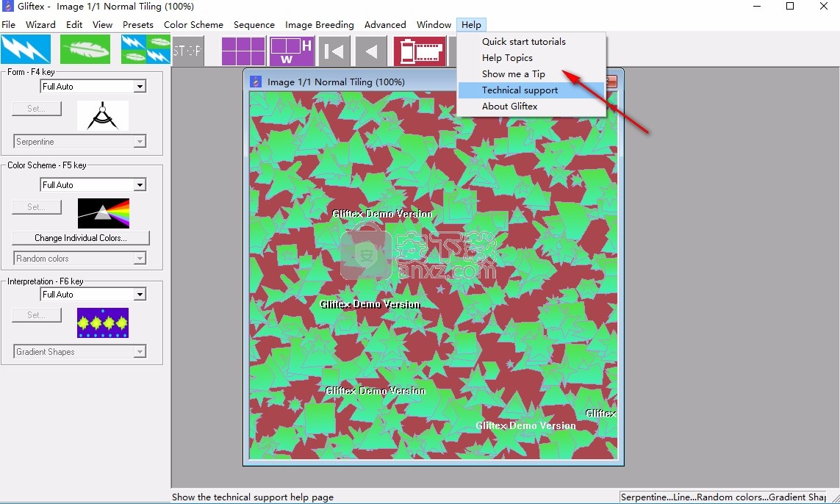Open the Window menu
The image size is (840, 504).
pos(434,25)
